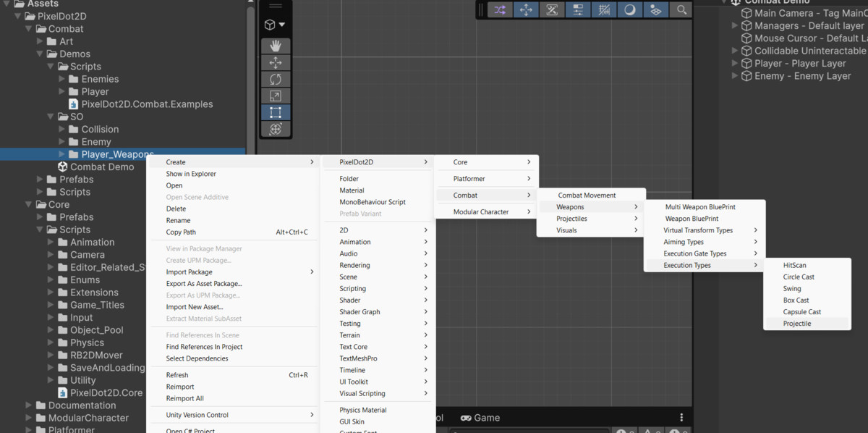The height and width of the screenshot is (433, 868).
Task: Switch to the Game tab
Action: 480,418
